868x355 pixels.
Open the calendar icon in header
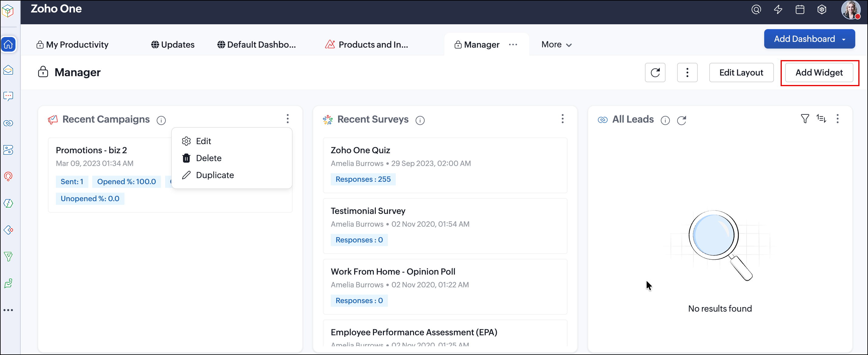(x=800, y=9)
